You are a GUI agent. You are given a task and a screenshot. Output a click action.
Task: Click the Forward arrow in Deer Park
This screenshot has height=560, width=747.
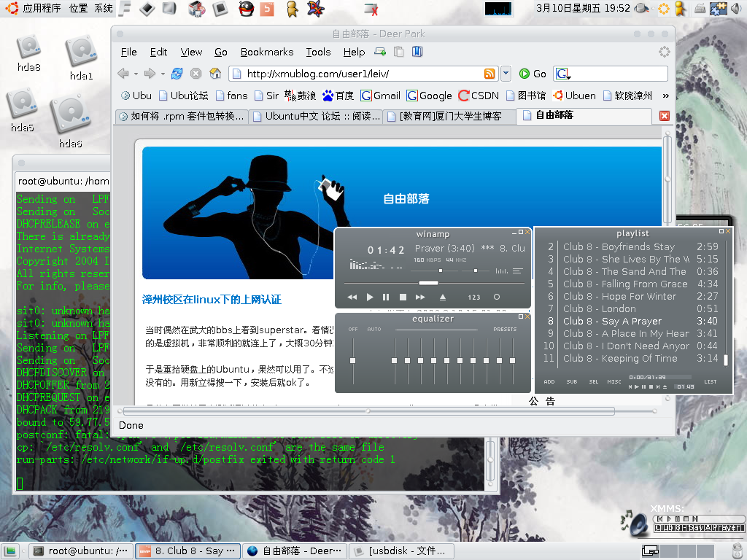pos(150,74)
